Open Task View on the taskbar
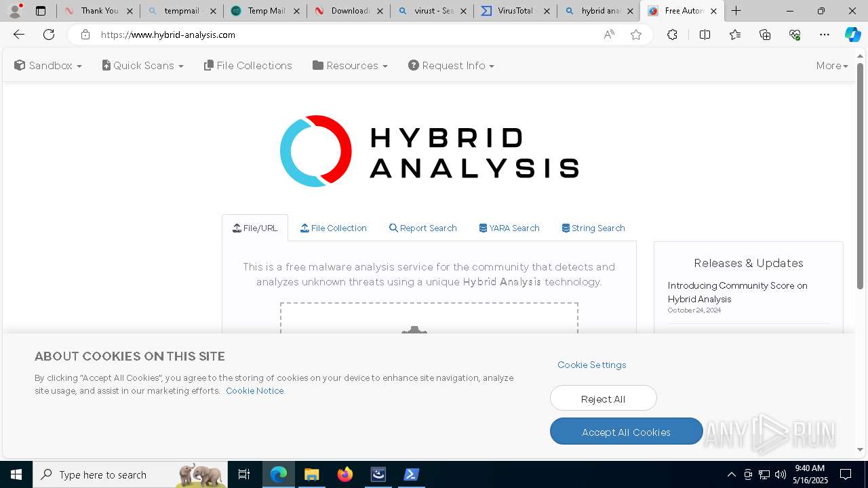 point(244,474)
